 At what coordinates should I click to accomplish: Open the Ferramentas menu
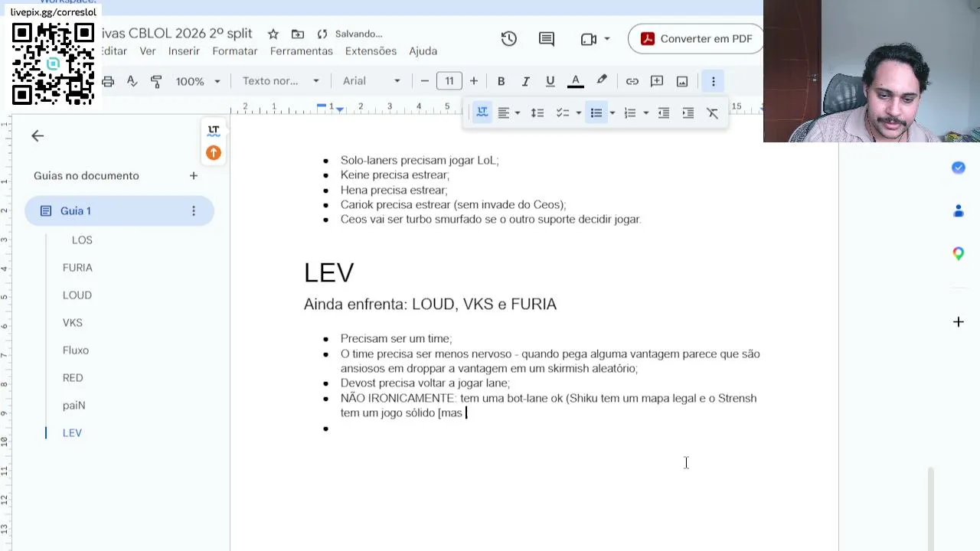(x=302, y=51)
